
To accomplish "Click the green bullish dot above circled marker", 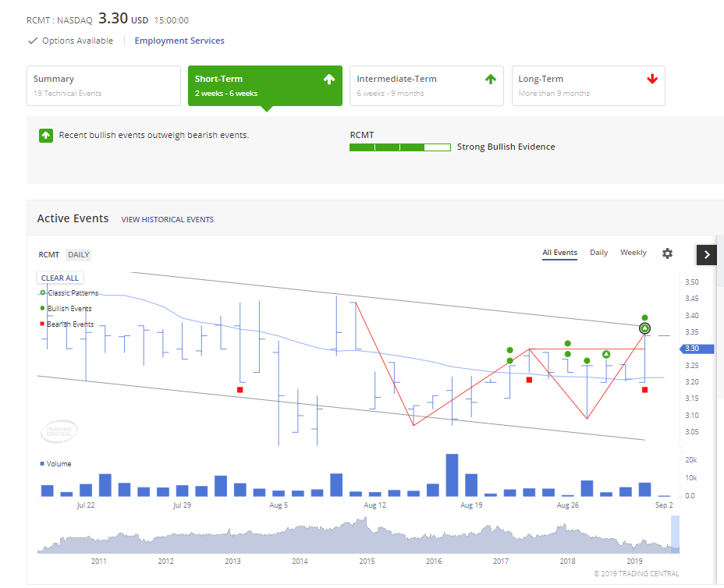I will point(645,317).
